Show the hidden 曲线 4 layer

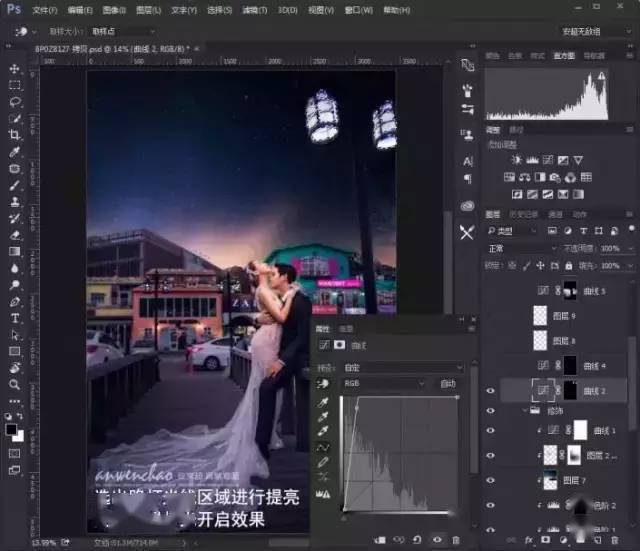tap(491, 366)
